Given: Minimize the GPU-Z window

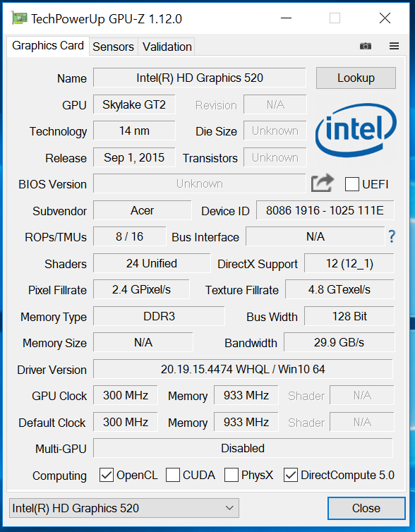Looking at the screenshot, I should (x=286, y=18).
